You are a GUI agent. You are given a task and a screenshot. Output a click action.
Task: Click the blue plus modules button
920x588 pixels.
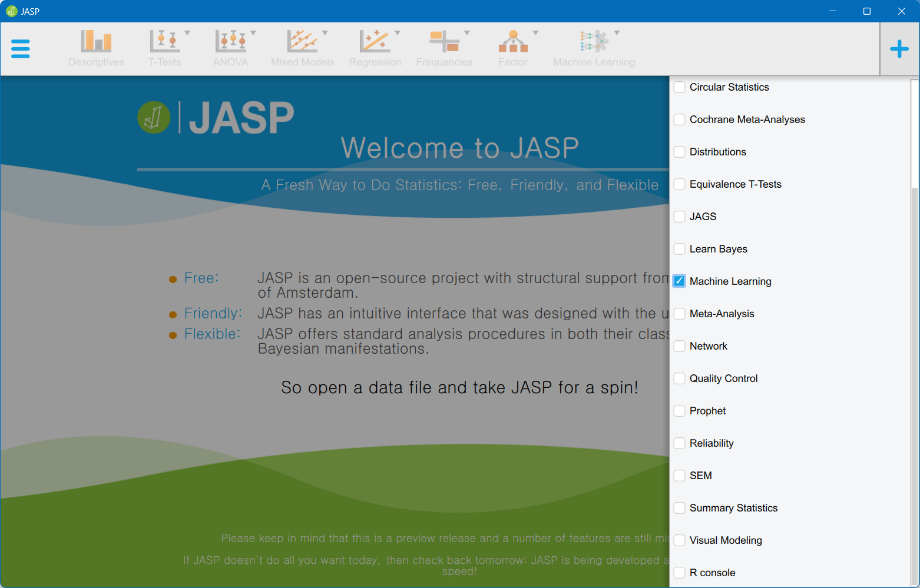click(x=899, y=49)
